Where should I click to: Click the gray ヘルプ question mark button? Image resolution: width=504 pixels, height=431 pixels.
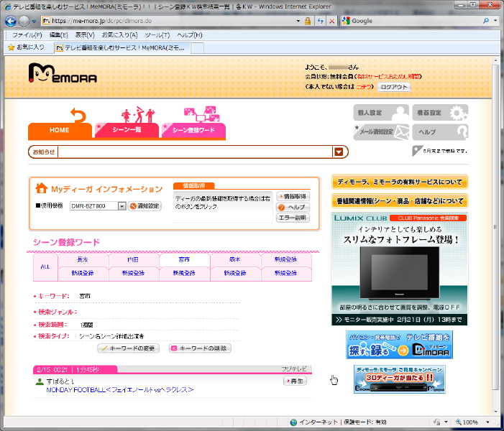tap(439, 132)
